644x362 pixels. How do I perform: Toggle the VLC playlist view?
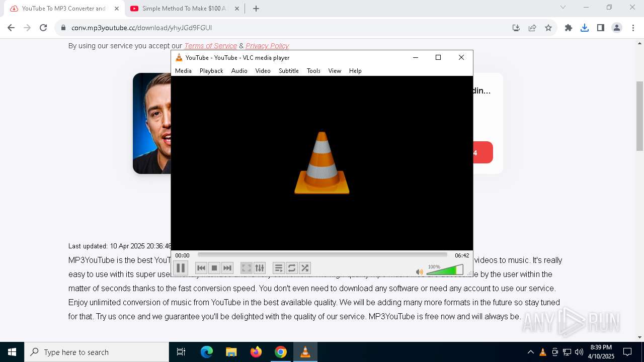pos(279,268)
